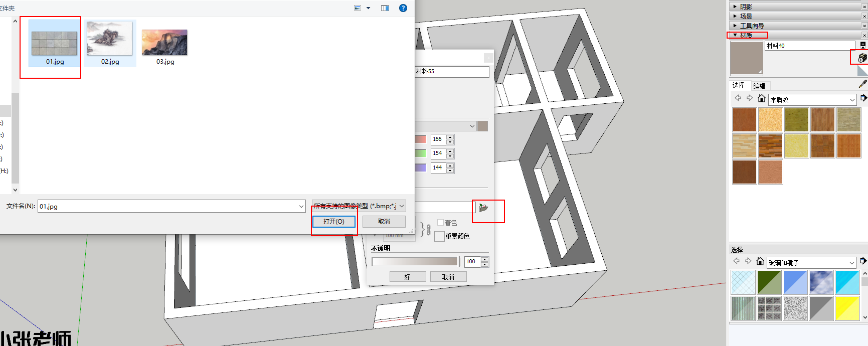Screen dimensions: 868x346
Task: Click the blue channel slider swatch at 144
Action: click(420, 167)
